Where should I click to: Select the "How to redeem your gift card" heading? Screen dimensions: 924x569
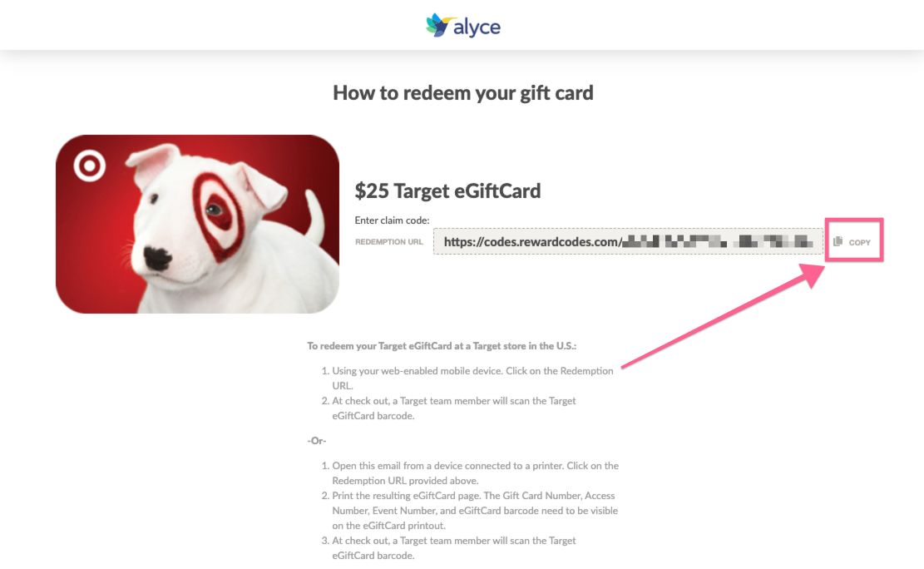coord(462,93)
